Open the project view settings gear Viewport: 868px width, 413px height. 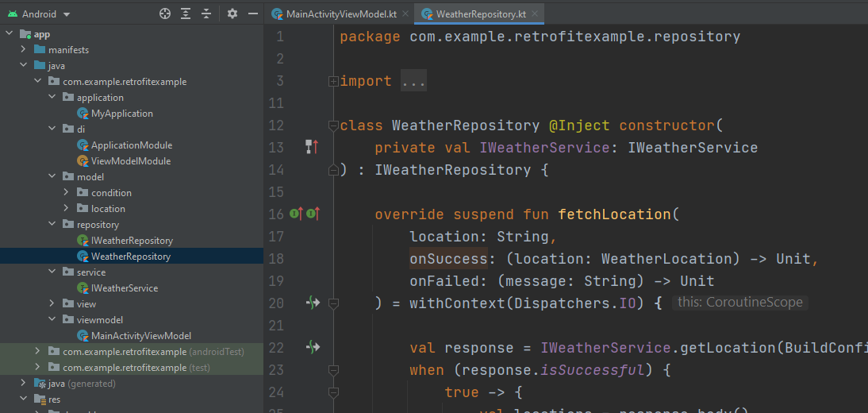[232, 14]
